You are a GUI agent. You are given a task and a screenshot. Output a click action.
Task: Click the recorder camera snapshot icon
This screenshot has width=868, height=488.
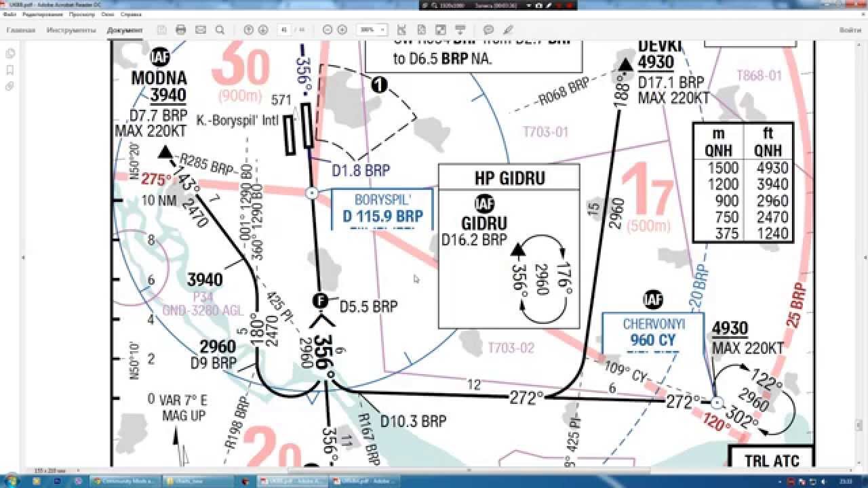[x=538, y=5]
